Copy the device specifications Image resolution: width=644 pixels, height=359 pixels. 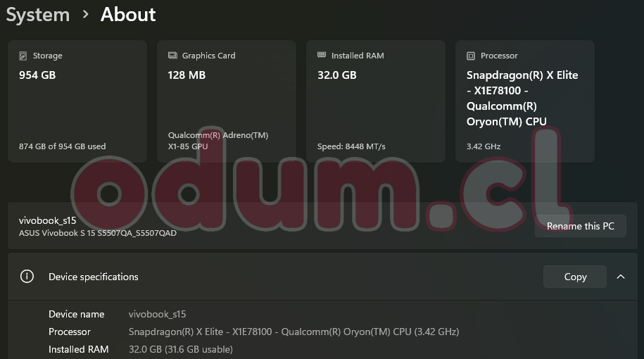(574, 277)
